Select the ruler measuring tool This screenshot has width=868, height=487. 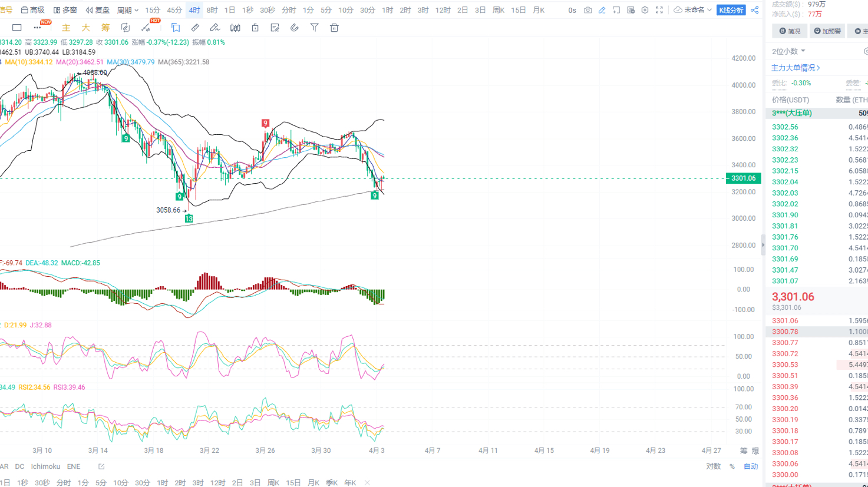click(x=195, y=28)
